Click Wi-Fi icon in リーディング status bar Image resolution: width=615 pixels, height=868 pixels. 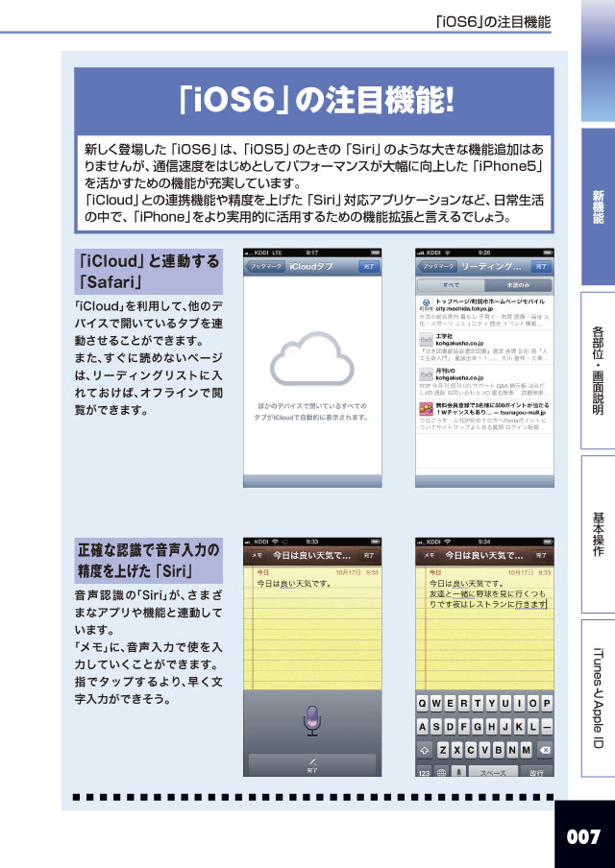(447, 253)
